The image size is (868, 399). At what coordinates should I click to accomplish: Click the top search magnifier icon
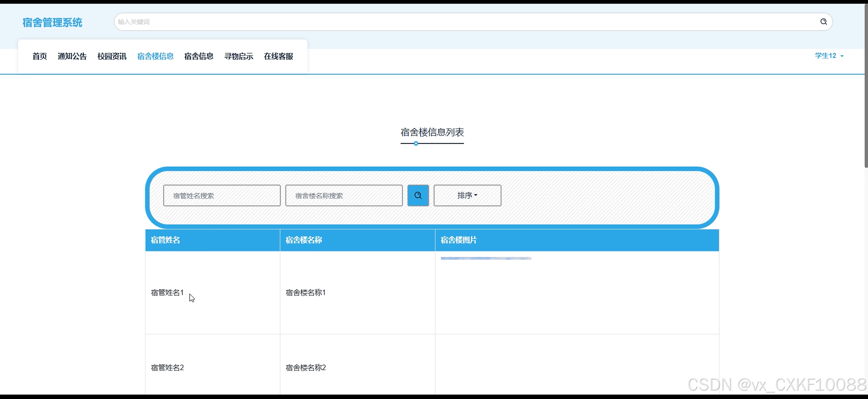click(x=823, y=22)
